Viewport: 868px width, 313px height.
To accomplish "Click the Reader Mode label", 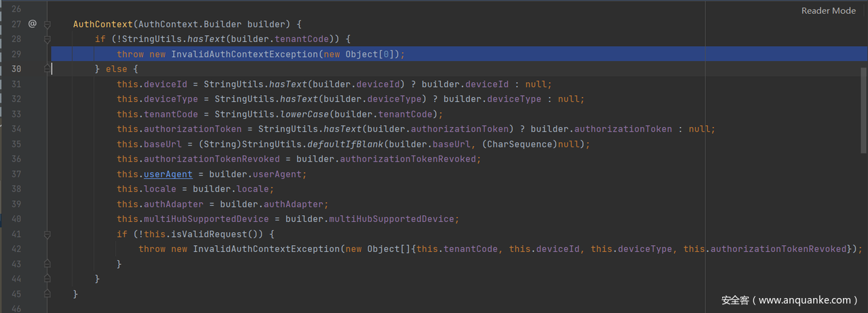I will (828, 11).
